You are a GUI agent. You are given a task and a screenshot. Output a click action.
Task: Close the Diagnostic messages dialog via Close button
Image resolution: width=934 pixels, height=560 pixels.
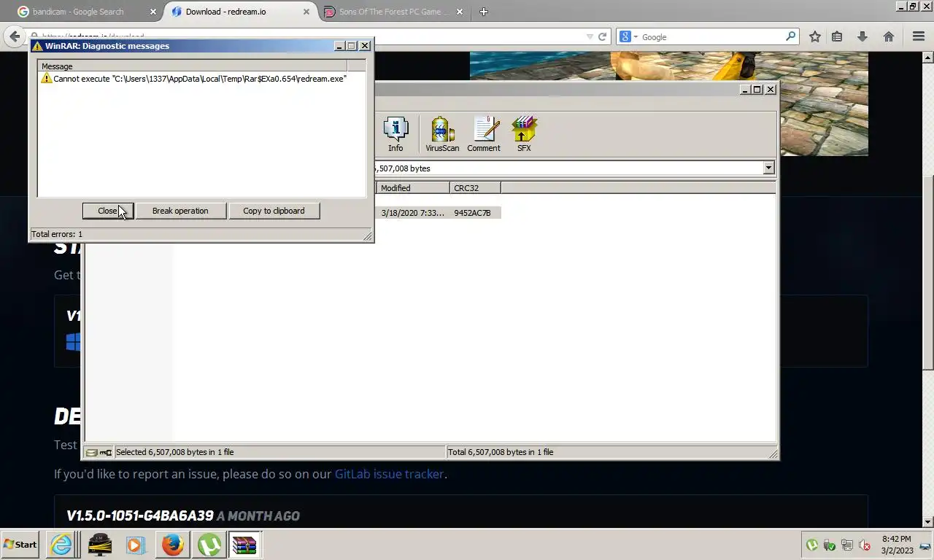click(x=108, y=211)
